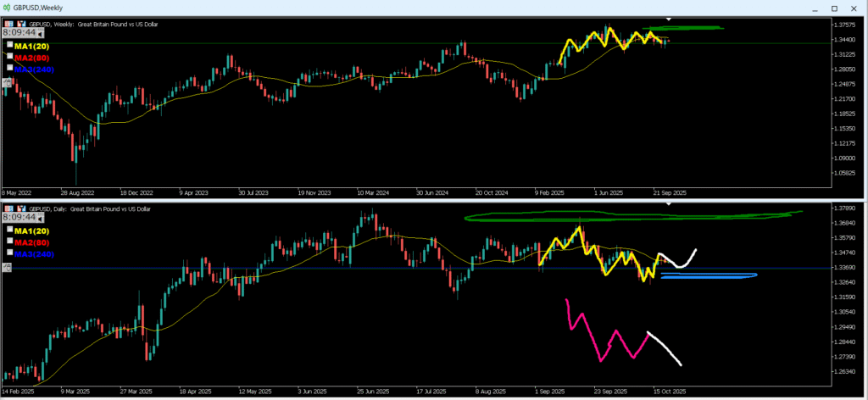
Task: Toggle MA1(20) checkbox on Weekly chart
Action: tap(10, 44)
